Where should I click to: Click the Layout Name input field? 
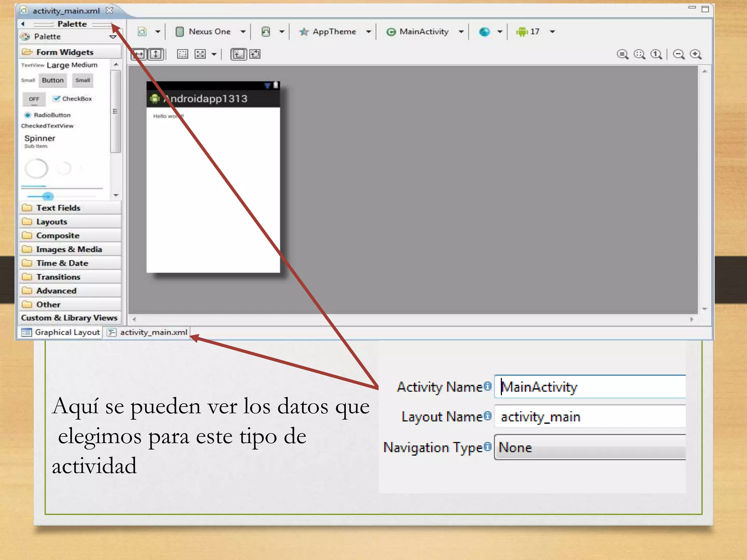tap(590, 416)
